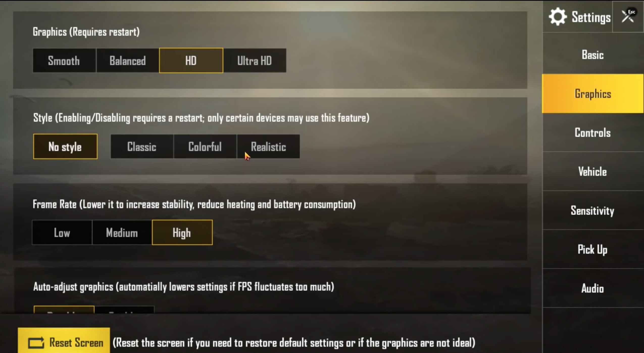The height and width of the screenshot is (353, 644).
Task: Select No style graphic option
Action: tap(65, 146)
